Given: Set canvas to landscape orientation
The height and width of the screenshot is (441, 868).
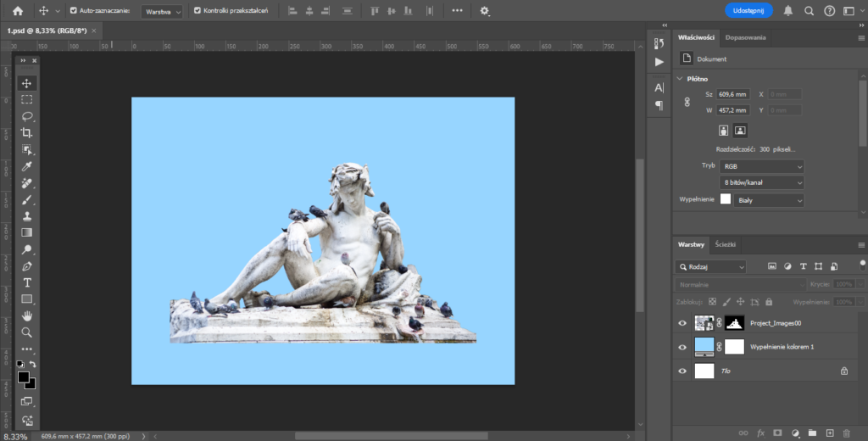Looking at the screenshot, I should pos(740,131).
